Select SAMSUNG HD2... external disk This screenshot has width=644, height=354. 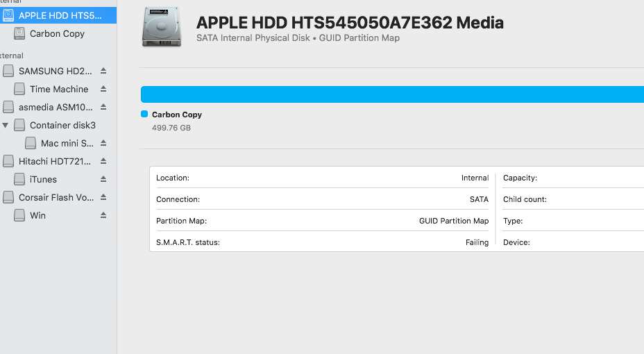[x=55, y=71]
